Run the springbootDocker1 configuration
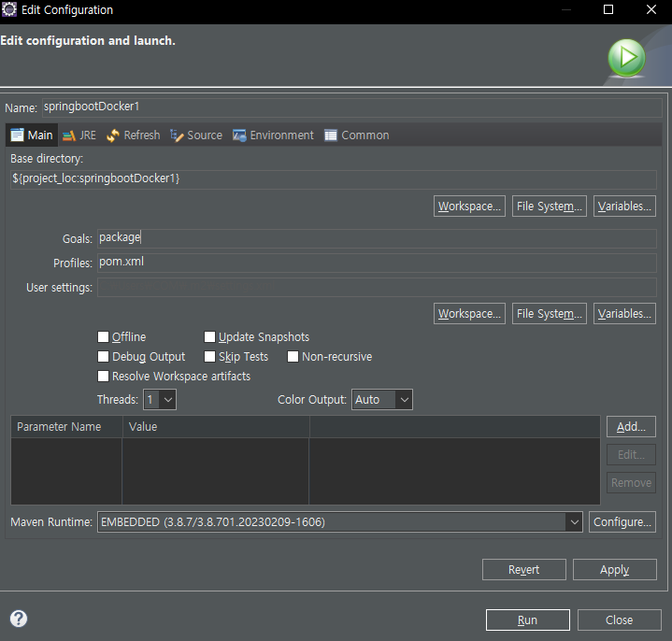 pos(527,620)
